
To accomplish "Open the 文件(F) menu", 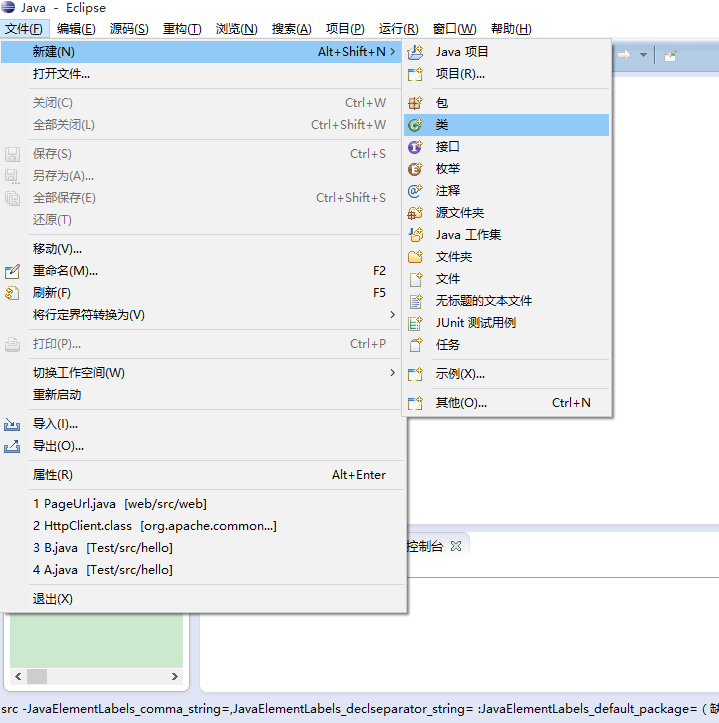I will coord(24,29).
